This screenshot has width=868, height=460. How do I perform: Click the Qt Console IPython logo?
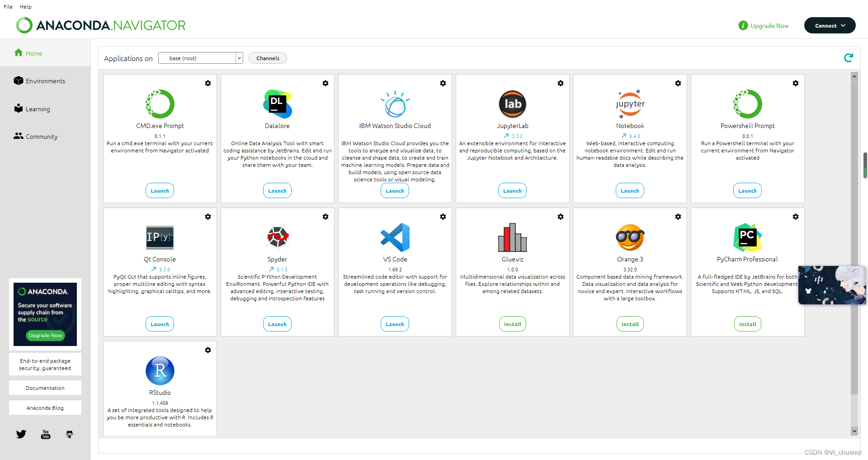point(160,237)
